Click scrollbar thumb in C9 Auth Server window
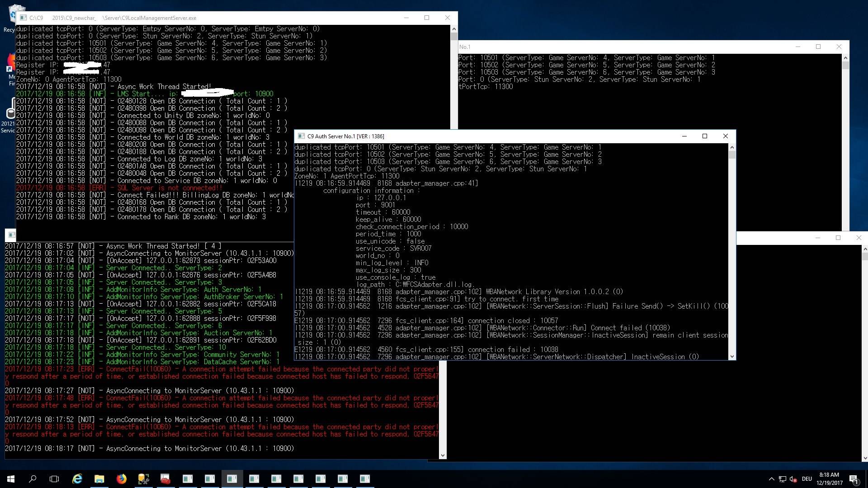 (x=732, y=155)
